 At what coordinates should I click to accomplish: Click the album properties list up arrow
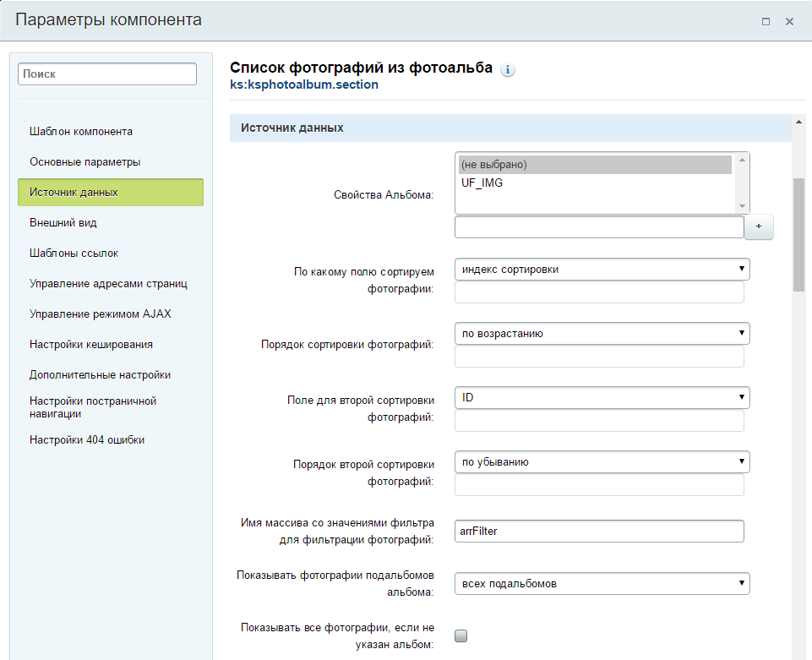click(x=742, y=160)
